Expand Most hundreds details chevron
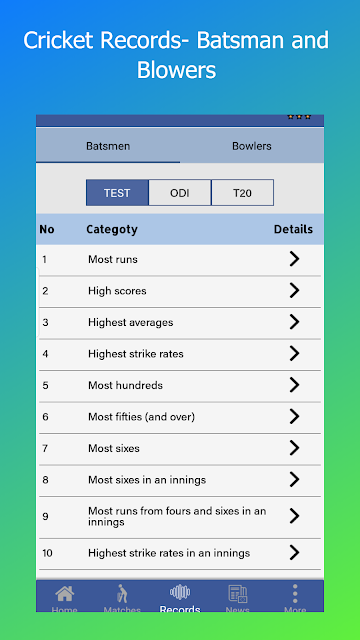This screenshot has width=360, height=640. pyautogui.click(x=294, y=384)
